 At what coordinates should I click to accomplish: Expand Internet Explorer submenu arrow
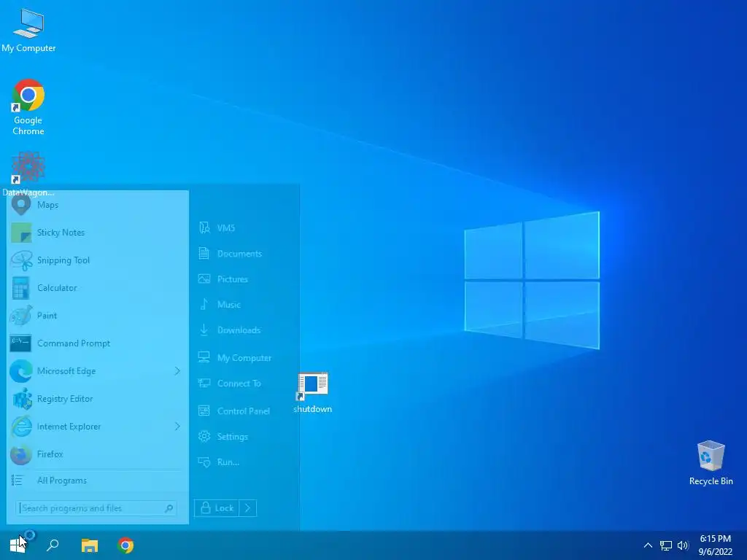pos(177,426)
